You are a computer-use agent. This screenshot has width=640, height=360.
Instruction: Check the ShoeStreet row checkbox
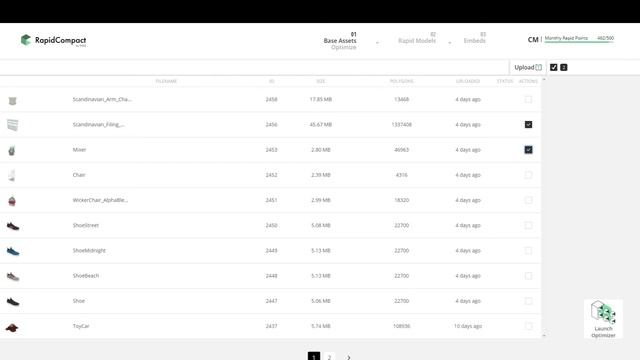(x=528, y=225)
